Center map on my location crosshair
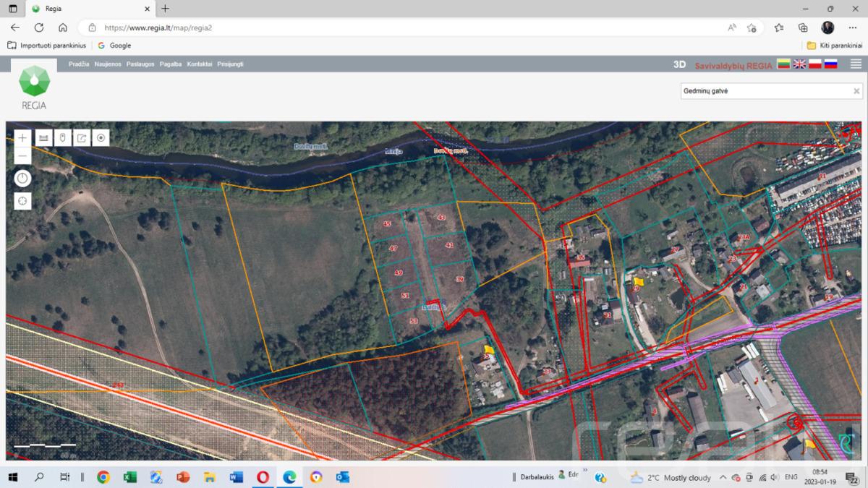This screenshot has height=488, width=868. tap(23, 201)
